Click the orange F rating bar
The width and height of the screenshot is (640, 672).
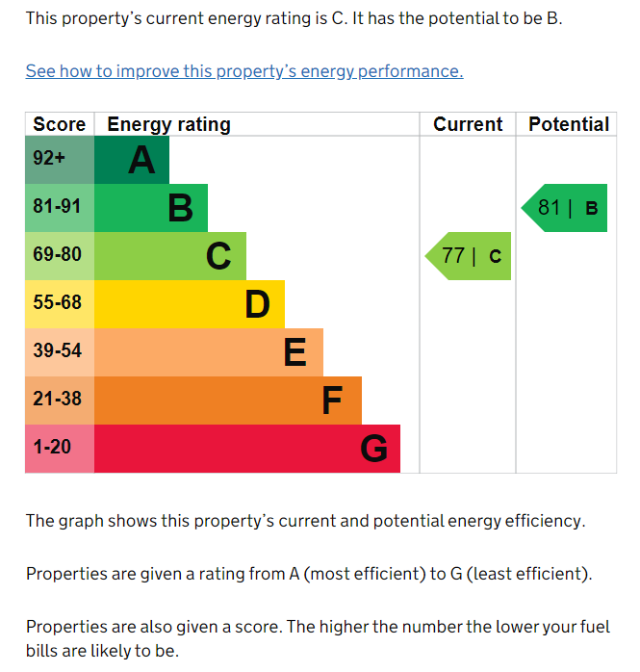coord(228,401)
